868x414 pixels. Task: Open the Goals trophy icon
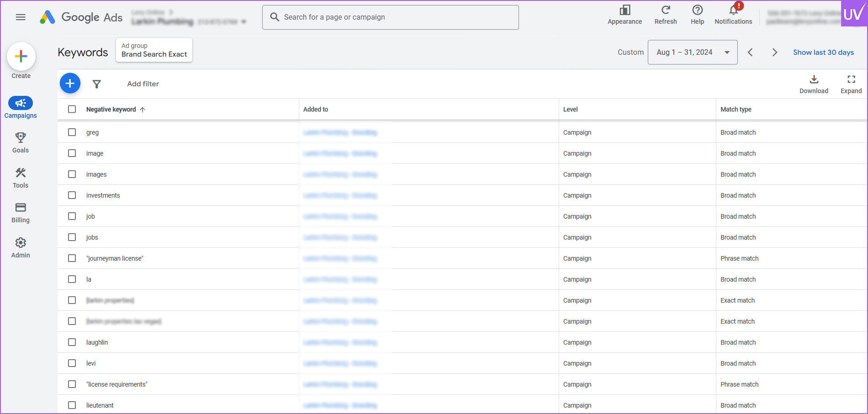(21, 138)
